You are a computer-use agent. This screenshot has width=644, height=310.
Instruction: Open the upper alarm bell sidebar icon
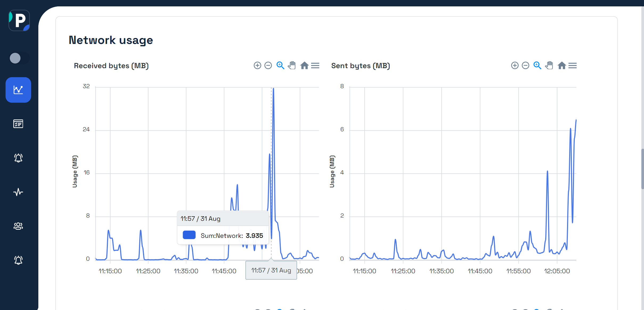[18, 158]
